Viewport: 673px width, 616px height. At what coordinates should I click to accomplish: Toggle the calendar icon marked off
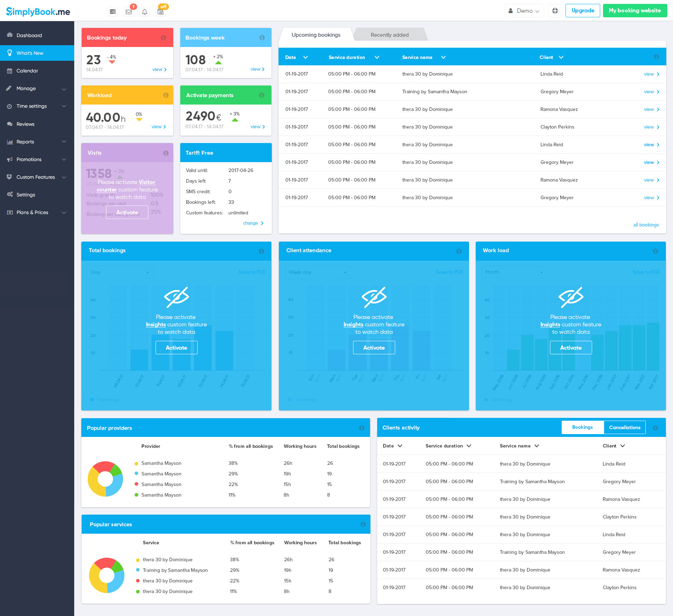pos(160,12)
